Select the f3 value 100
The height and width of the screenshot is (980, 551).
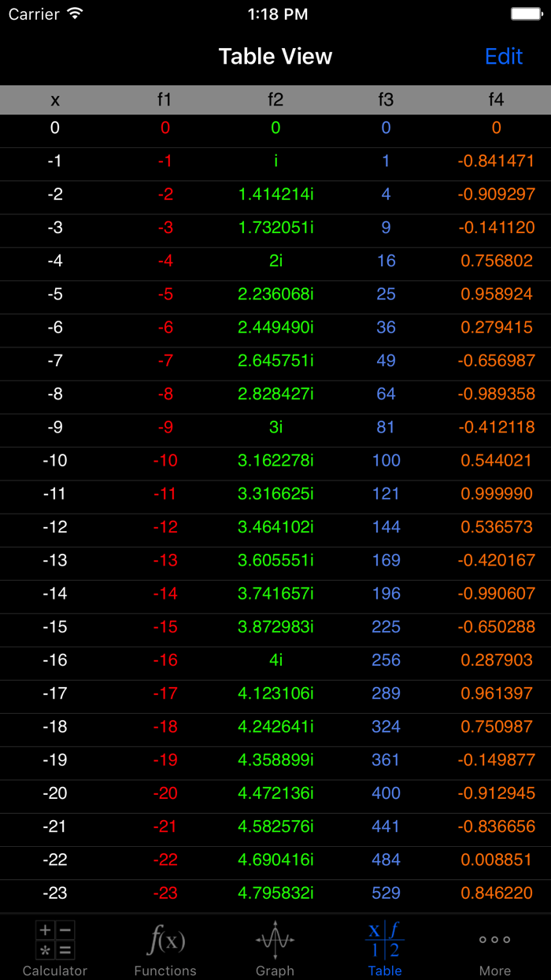coord(386,461)
